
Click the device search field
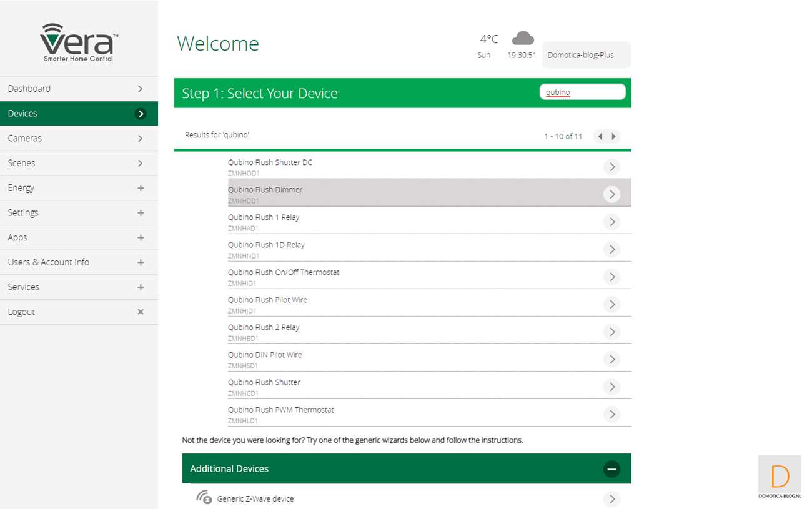coord(582,92)
